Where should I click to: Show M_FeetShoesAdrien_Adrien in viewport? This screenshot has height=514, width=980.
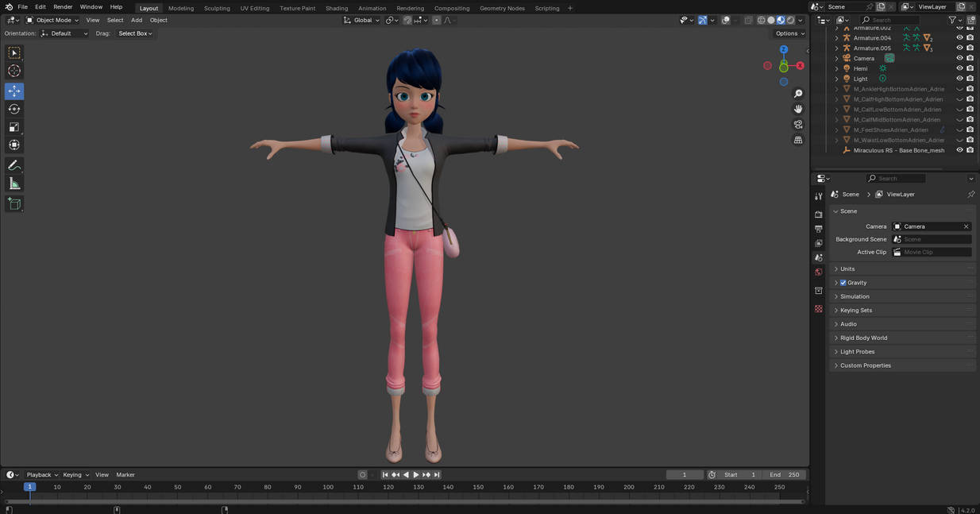pos(959,129)
